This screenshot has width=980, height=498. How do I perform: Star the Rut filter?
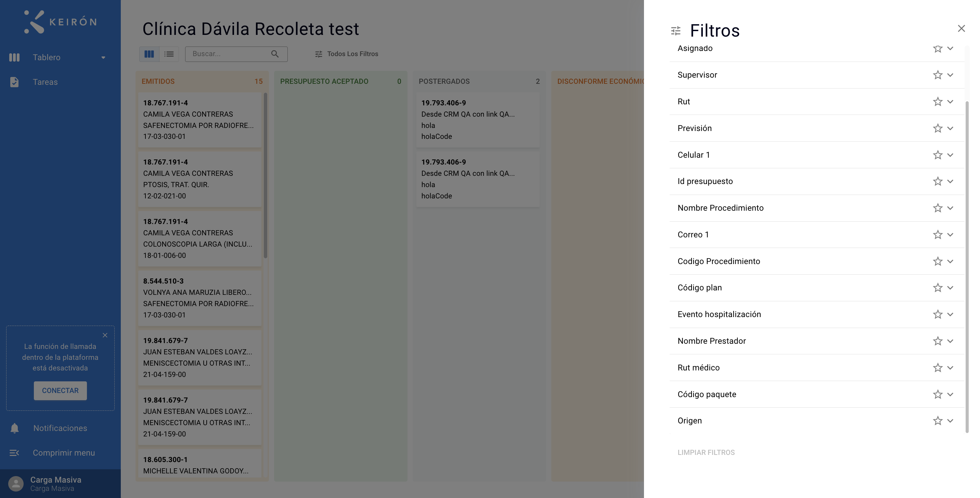click(x=937, y=102)
